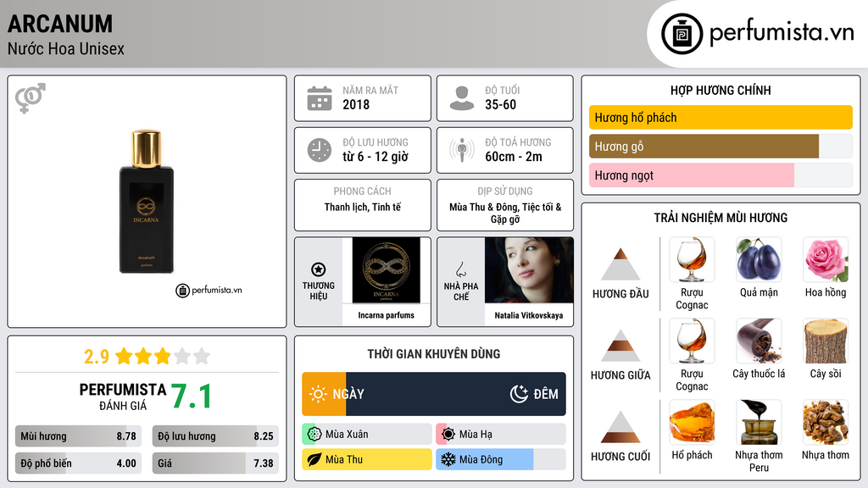The image size is (868, 488).
Task: Click the ARCANUM title text
Action: coord(60,24)
